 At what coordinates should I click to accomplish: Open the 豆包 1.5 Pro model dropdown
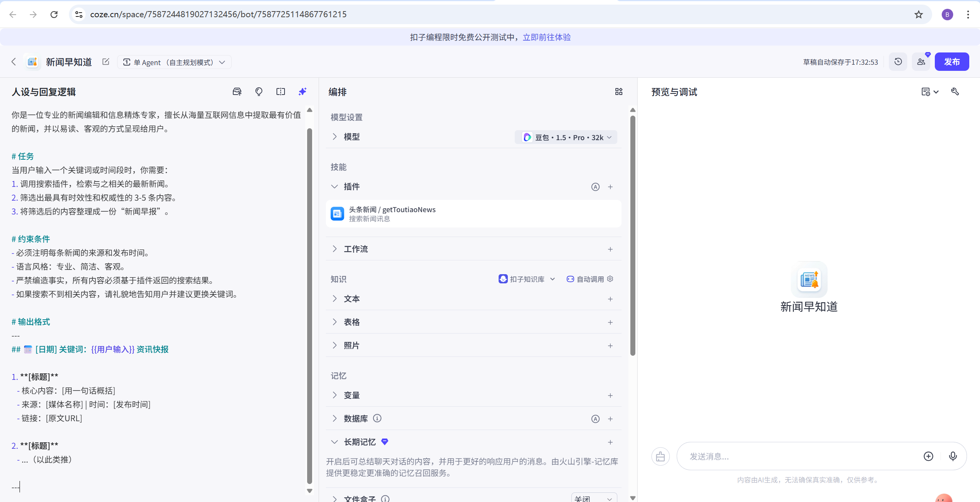pos(567,137)
